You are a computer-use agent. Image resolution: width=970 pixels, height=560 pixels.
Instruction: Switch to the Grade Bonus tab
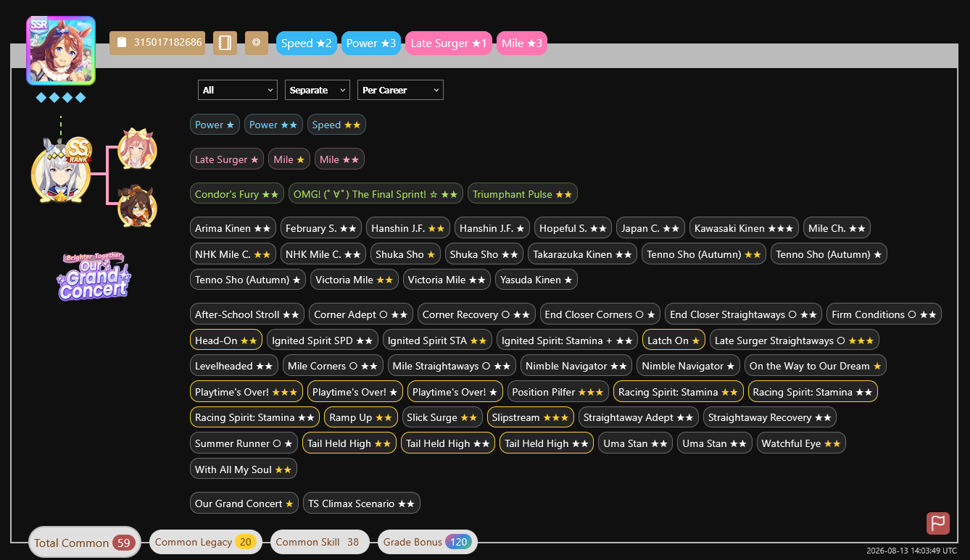(428, 542)
